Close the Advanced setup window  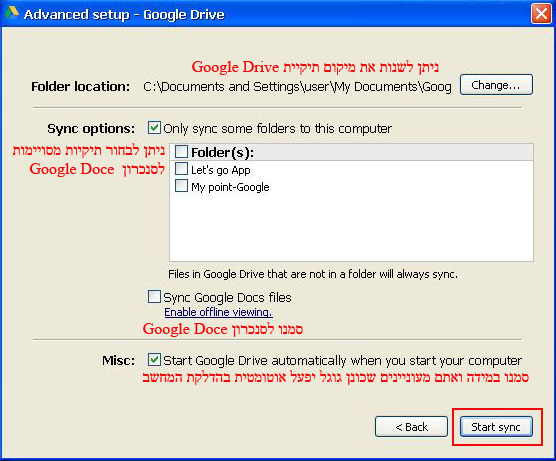coord(541,14)
